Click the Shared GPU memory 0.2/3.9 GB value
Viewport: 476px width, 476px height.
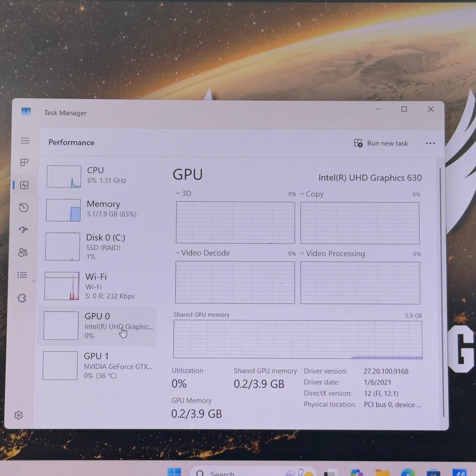(x=259, y=384)
